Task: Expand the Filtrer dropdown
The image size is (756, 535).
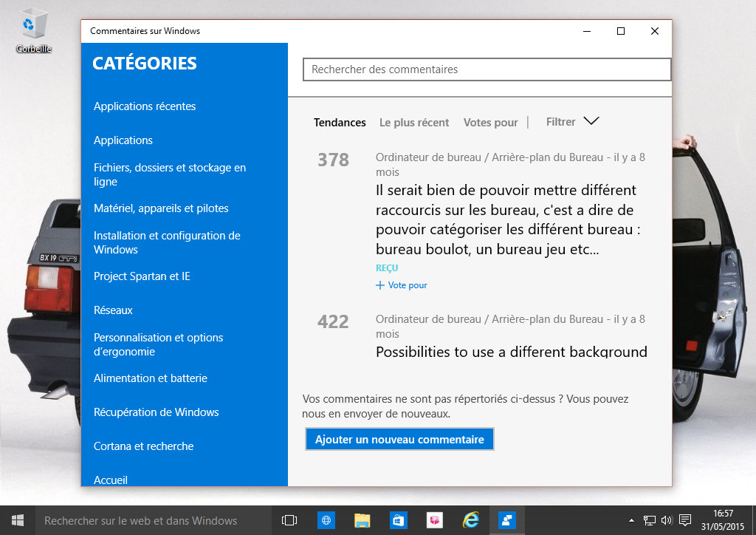Action: click(x=572, y=122)
